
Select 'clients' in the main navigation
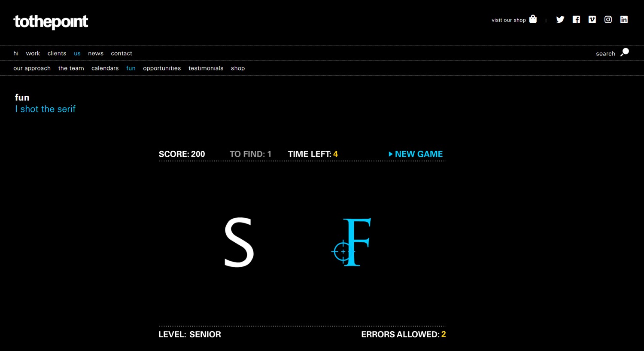pyautogui.click(x=57, y=53)
